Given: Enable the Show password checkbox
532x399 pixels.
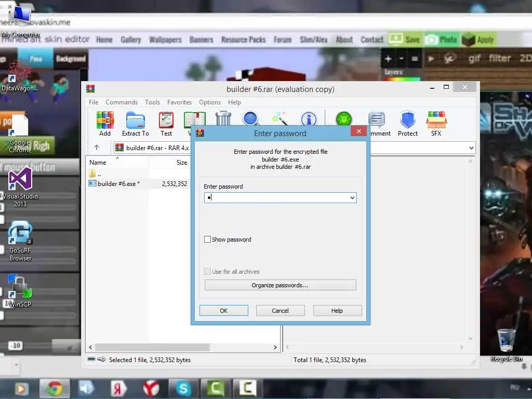Looking at the screenshot, I should (207, 239).
